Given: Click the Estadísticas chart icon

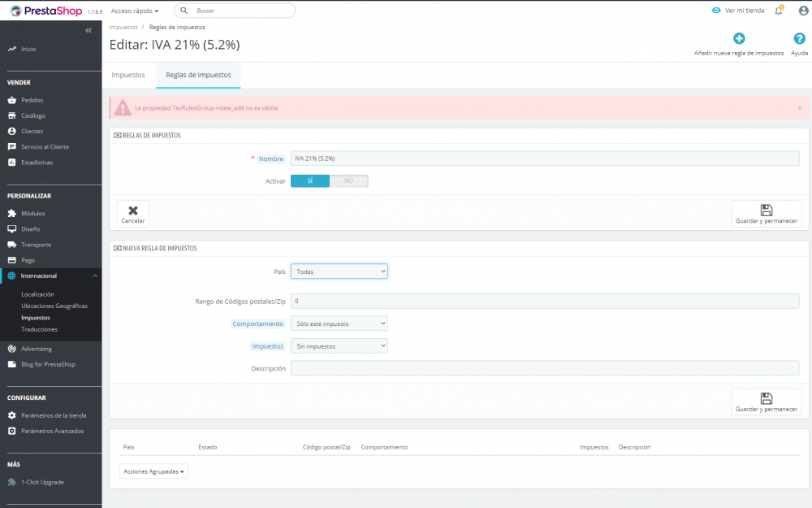Looking at the screenshot, I should [x=12, y=163].
